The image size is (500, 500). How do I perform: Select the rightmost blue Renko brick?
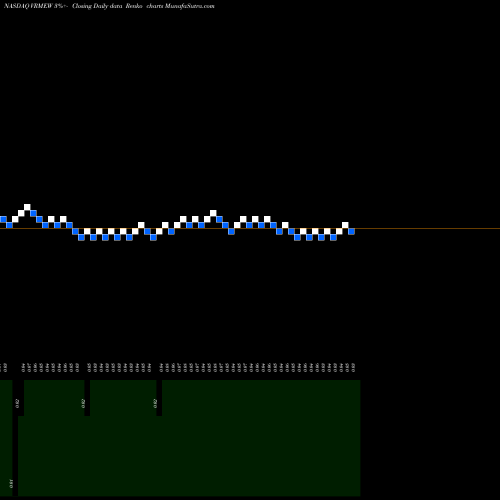coord(351,231)
